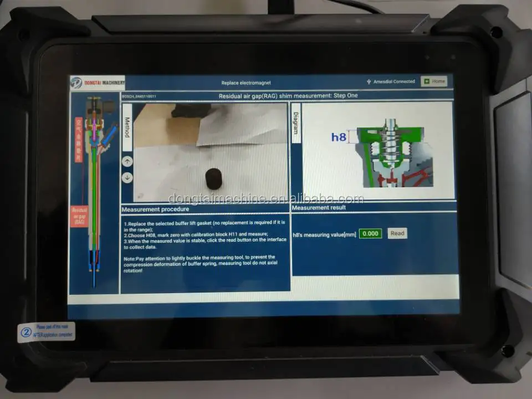The width and height of the screenshot is (532, 399).
Task: Select the red Residual air gap (RAG) label
Action: tap(79, 216)
